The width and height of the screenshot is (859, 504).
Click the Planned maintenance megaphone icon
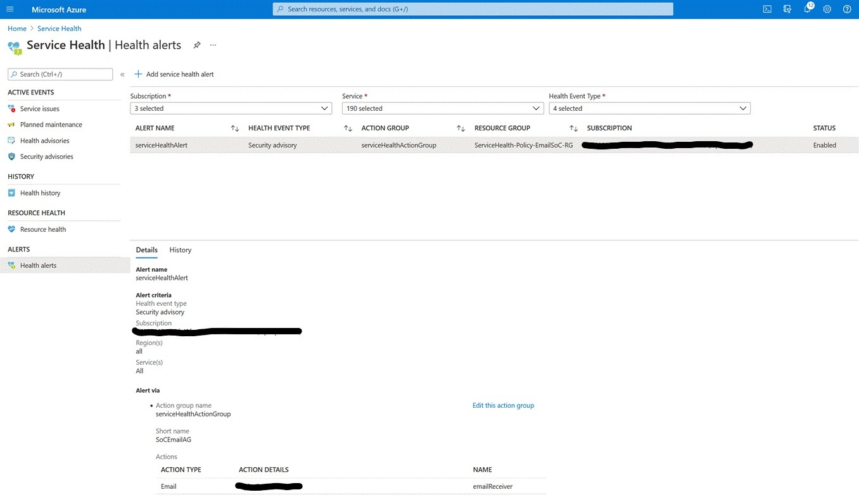point(11,125)
